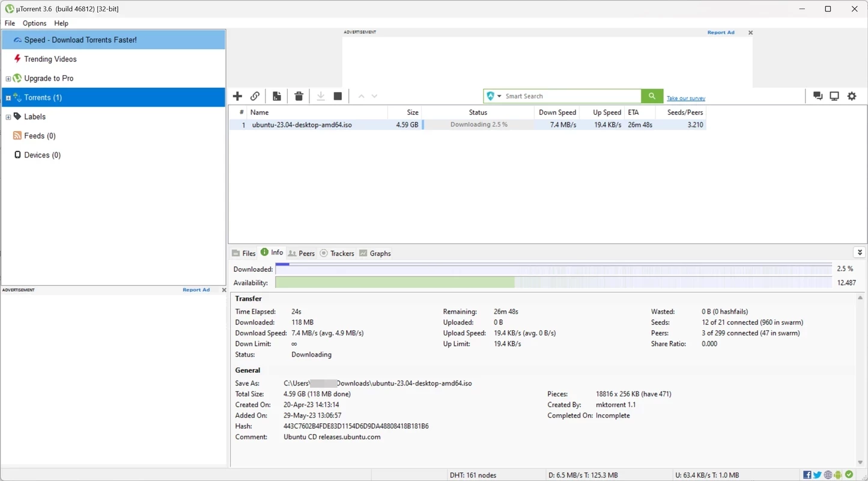Click Add Torrent from URL link icon
868x481 pixels.
tap(255, 96)
